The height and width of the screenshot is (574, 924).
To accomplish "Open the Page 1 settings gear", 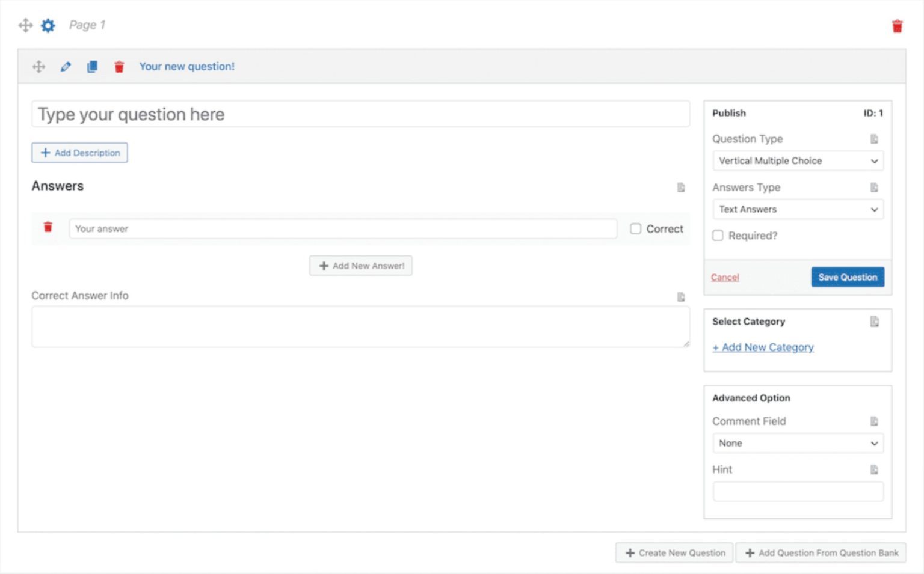I will pos(48,25).
